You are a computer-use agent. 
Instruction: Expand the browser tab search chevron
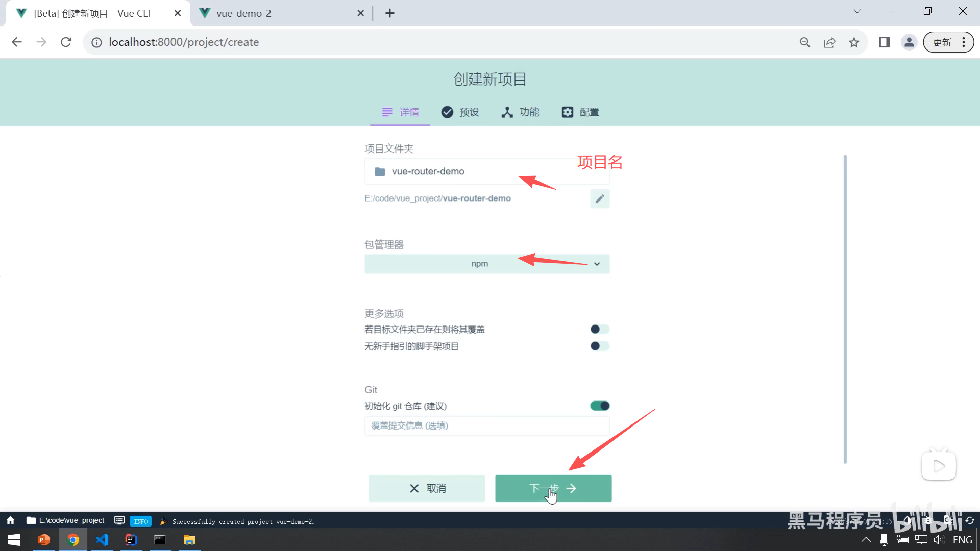pos(857,11)
